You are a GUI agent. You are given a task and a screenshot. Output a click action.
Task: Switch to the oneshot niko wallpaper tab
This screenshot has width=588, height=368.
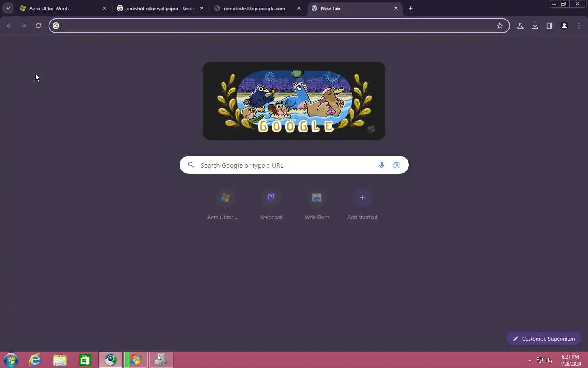click(160, 8)
